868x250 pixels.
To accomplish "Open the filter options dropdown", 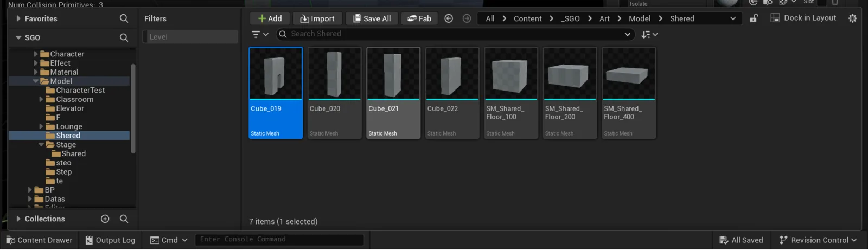I will tap(260, 34).
